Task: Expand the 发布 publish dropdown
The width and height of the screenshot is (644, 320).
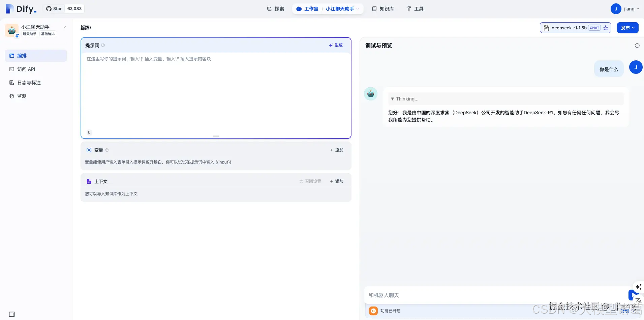Action: coord(627,28)
